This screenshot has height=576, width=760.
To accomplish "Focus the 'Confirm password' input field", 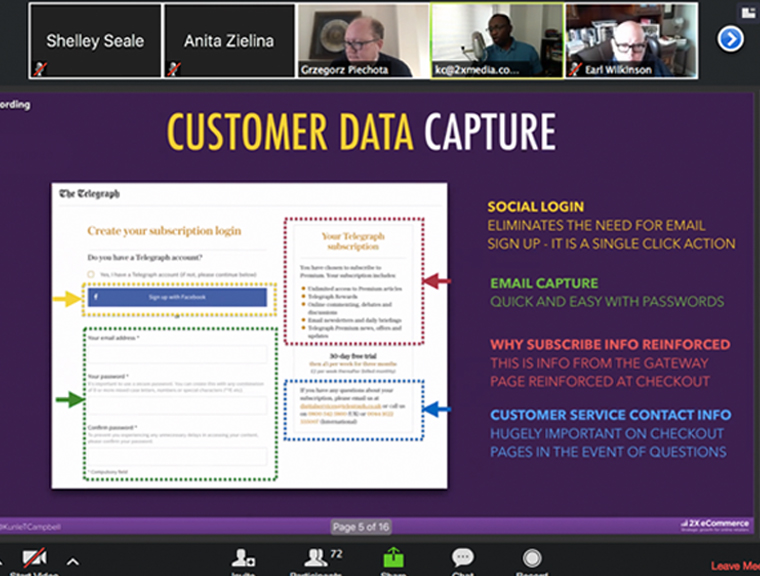I will pos(177,456).
